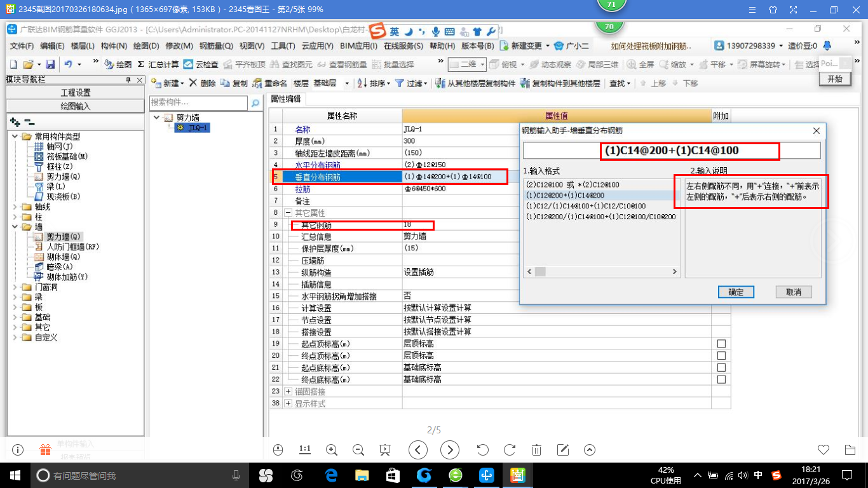The height and width of the screenshot is (488, 868).
Task: Tick 附加 checkbox for 起点顶标高 row
Action: click(x=721, y=344)
